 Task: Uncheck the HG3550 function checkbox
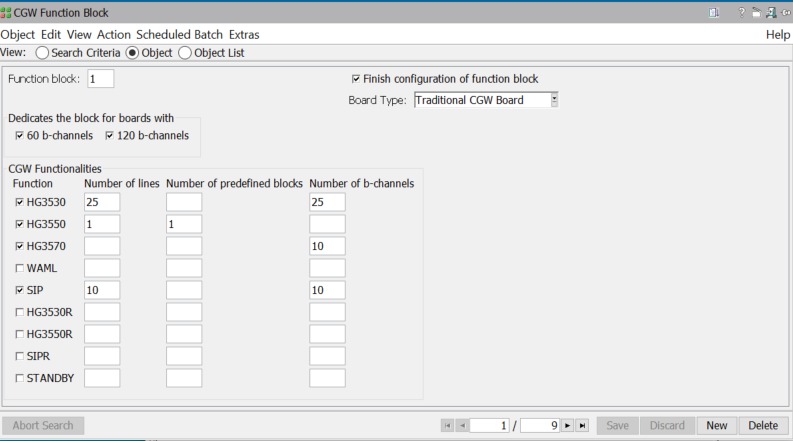pos(20,224)
